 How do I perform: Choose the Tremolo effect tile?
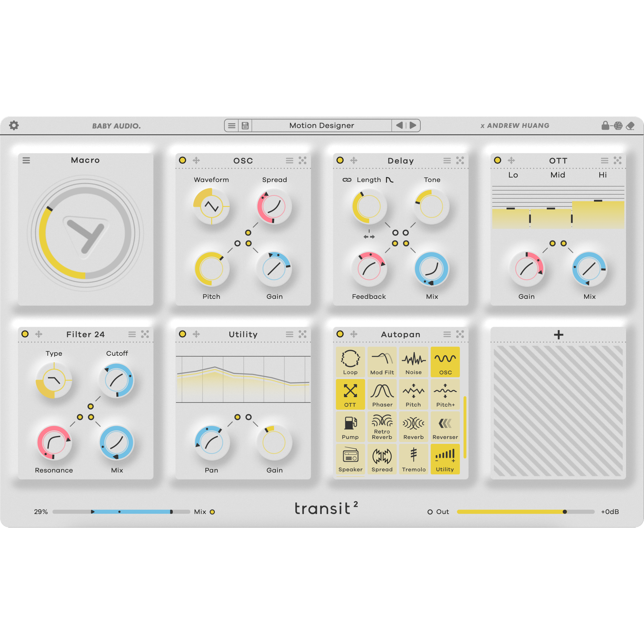tap(413, 459)
